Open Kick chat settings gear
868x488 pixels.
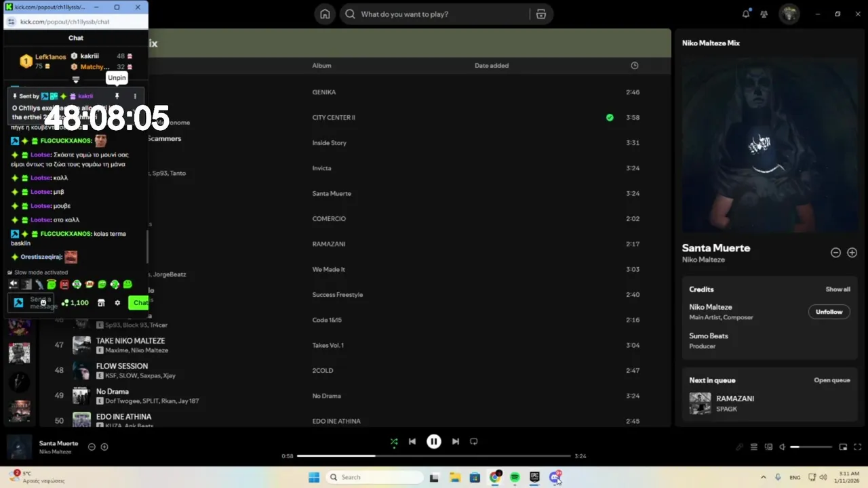[x=117, y=303]
